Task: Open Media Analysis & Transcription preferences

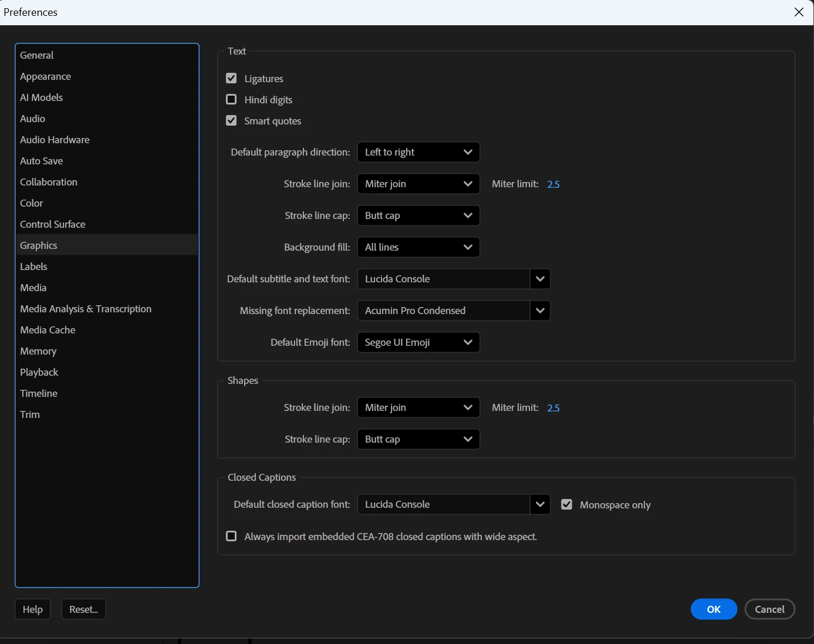Action: (x=107, y=309)
